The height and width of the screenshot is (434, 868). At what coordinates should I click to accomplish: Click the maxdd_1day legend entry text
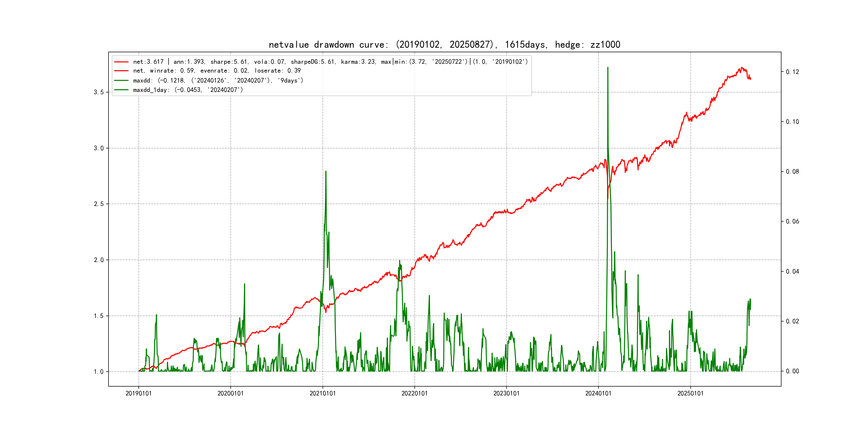188,90
